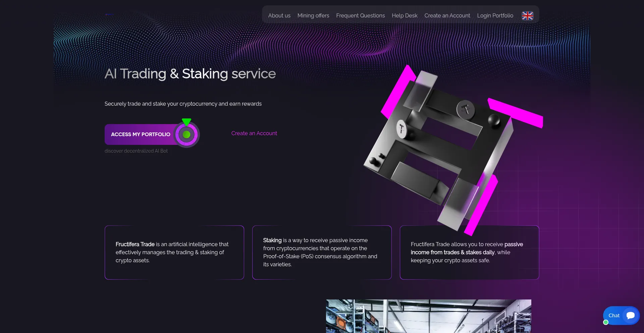644x333 pixels.
Task: Select the passive income info card
Action: pos(470,253)
